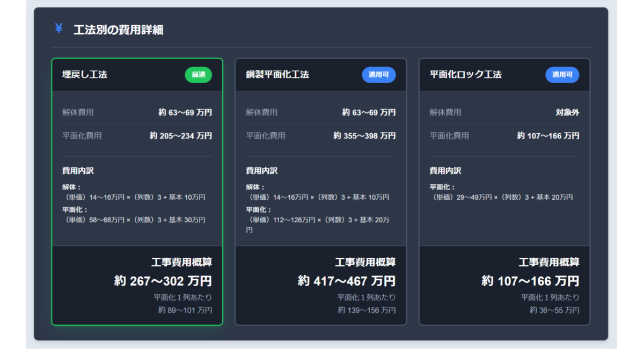Click the 約 139～156 万円 per-row cost

367,310
